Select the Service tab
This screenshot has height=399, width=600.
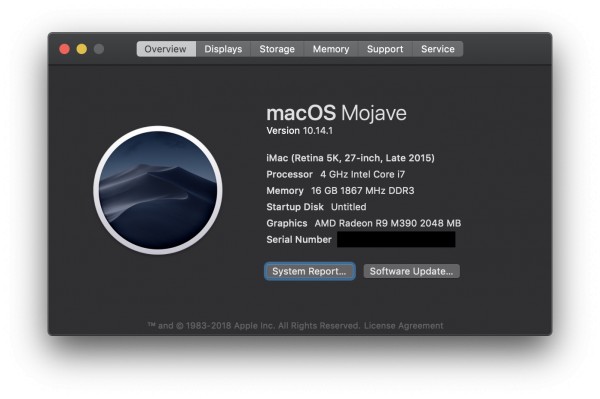[x=438, y=49]
